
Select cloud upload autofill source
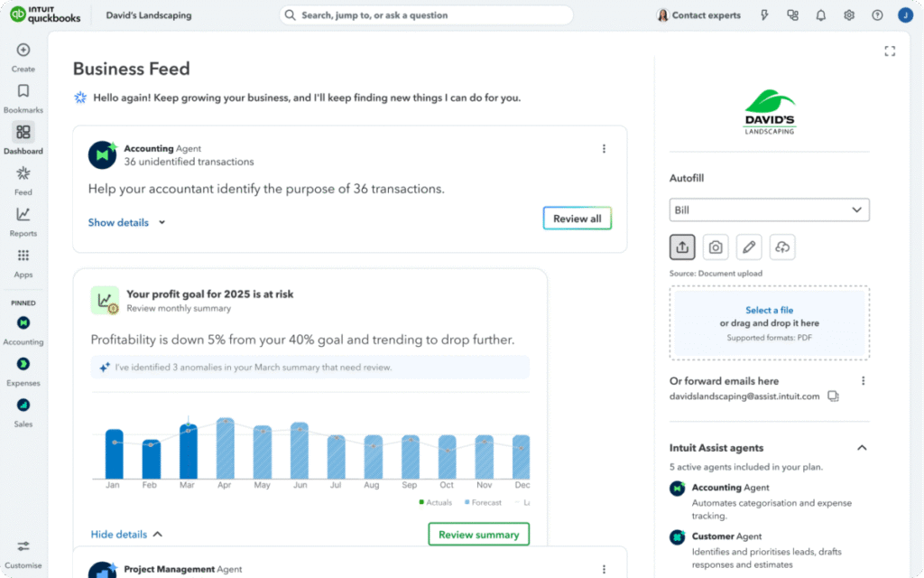pos(782,247)
